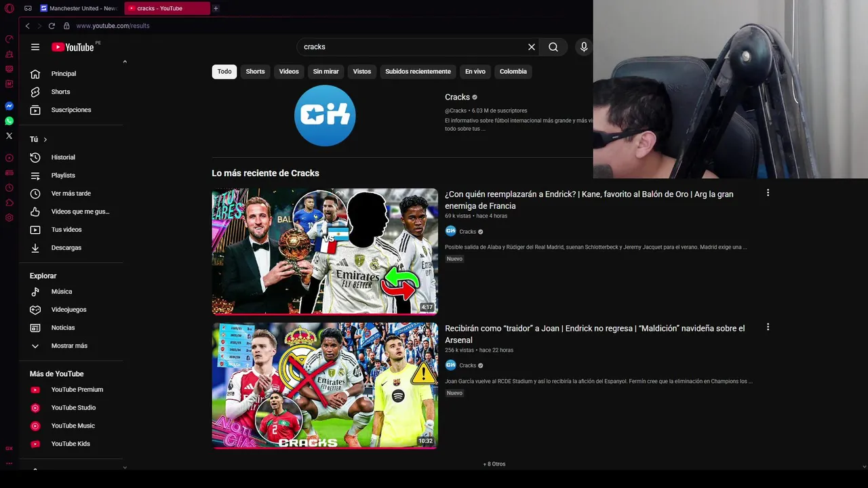Clear the search box with X
The width and height of the screenshot is (868, 488).
(532, 47)
